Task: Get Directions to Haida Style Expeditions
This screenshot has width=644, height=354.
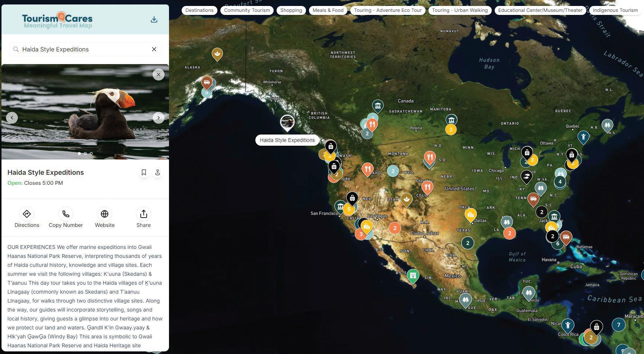Action: (27, 218)
